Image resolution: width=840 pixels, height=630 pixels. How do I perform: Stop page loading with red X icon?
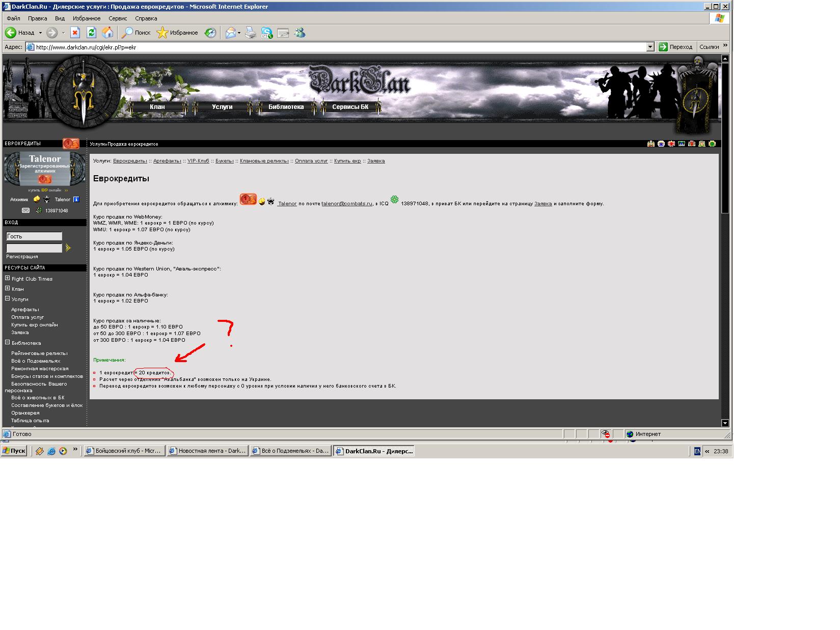pos(75,33)
